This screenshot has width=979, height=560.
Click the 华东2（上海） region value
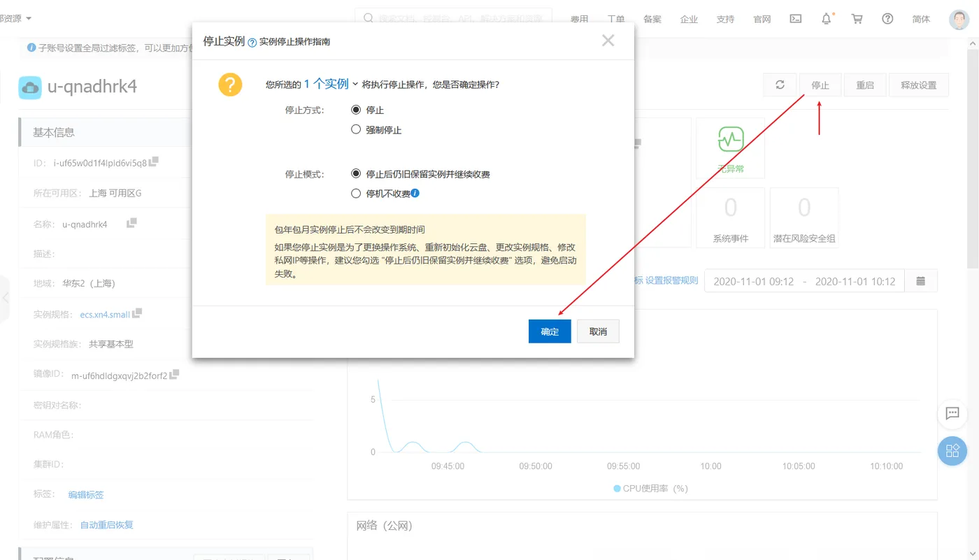(x=88, y=283)
